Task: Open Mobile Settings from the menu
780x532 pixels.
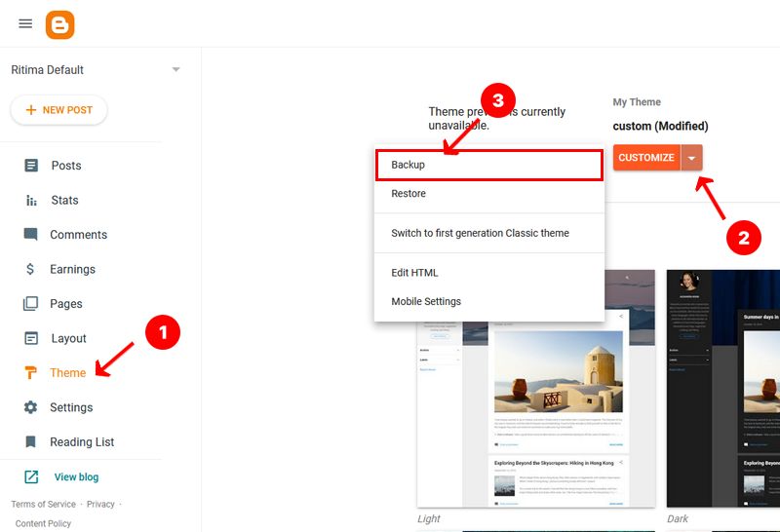Action: click(489, 301)
